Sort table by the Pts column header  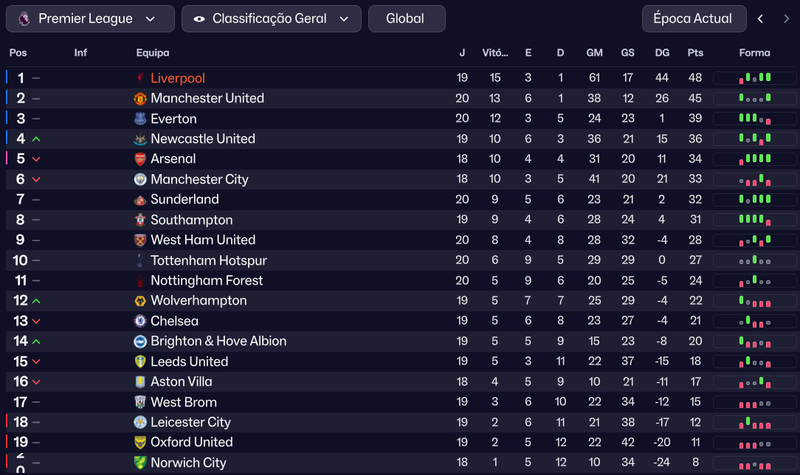click(695, 53)
